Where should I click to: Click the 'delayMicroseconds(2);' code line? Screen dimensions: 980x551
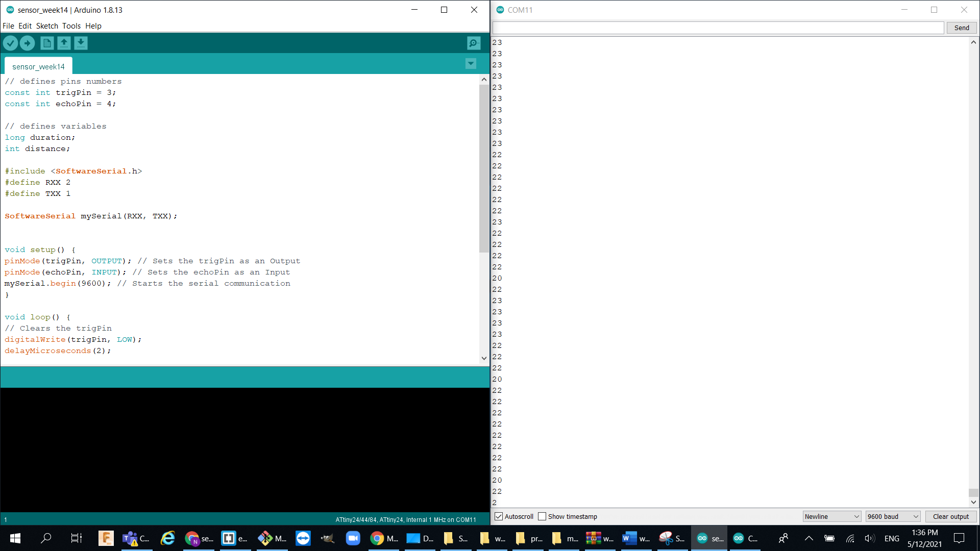pos(58,351)
